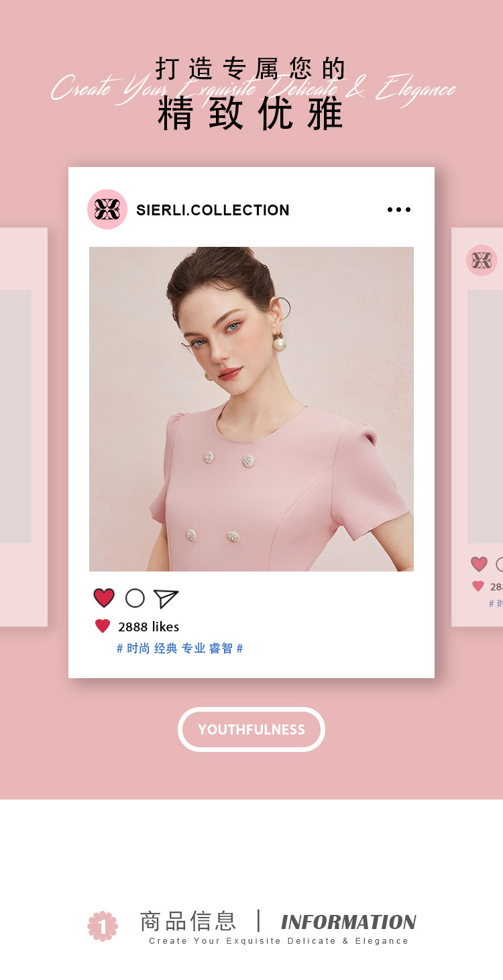The image size is (503, 980).
Task: Like the post with the red heart
Action: (x=104, y=598)
